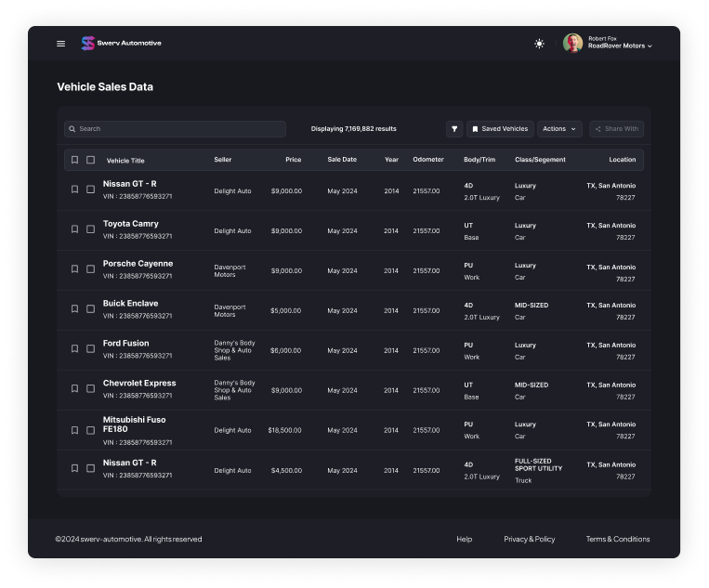Toggle the select-all checkbox in header
The height and width of the screenshot is (588, 709).
90,160
